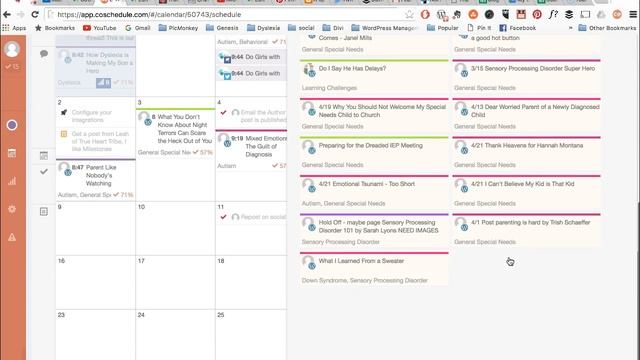Click the browser back arrow
This screenshot has width=640, height=360.
click(x=7, y=15)
